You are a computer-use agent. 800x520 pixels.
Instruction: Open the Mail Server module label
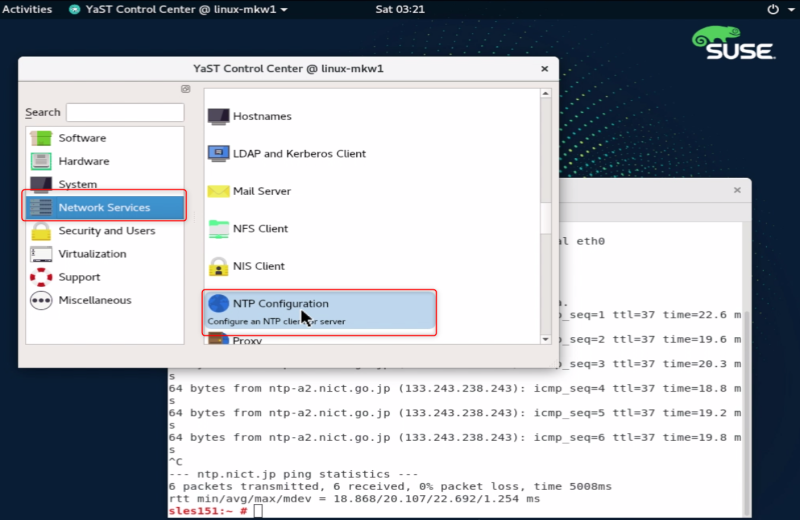[262, 191]
